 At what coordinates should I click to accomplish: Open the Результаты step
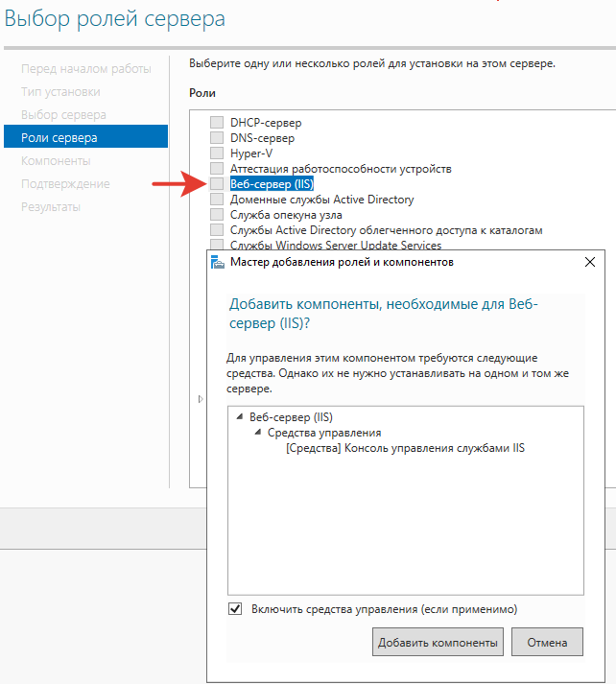(x=51, y=207)
